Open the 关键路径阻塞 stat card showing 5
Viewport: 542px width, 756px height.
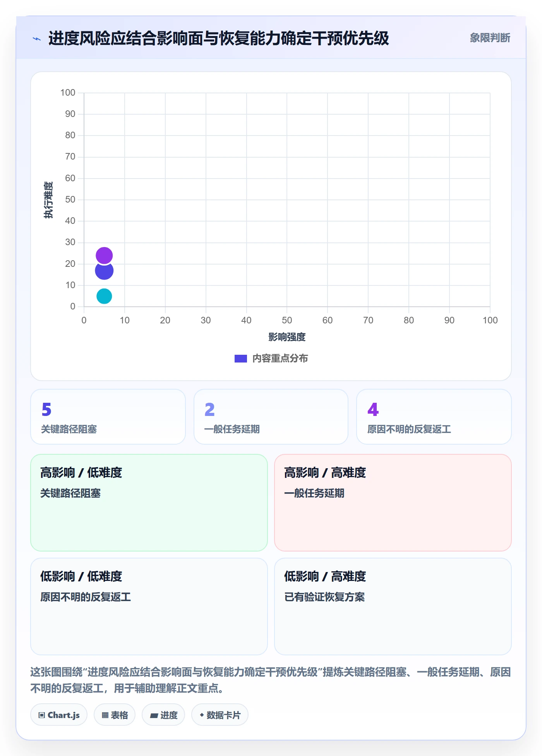pos(108,417)
